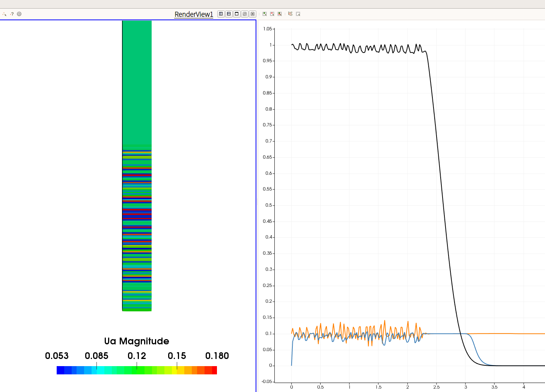Click the 0.5 tick label on the Y axis

(x=269, y=205)
